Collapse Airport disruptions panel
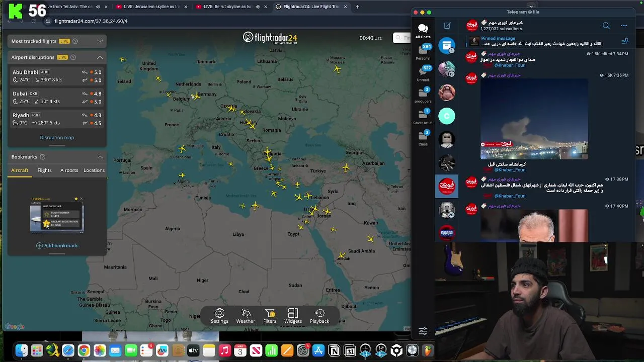Screen dimensions: 644x362 tap(100, 57)
